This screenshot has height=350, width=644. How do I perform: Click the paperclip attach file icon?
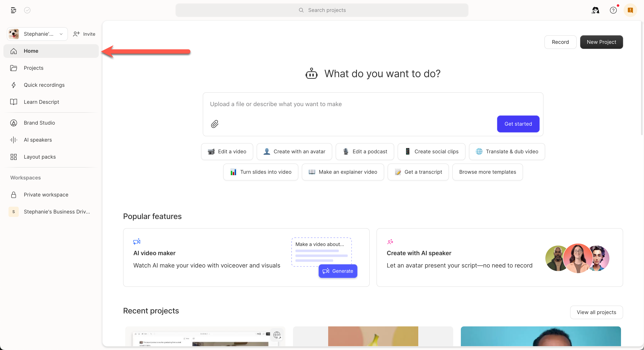(x=214, y=124)
